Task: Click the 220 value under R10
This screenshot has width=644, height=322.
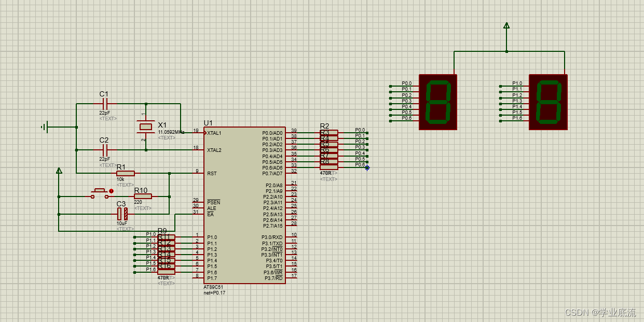Action: (138, 202)
